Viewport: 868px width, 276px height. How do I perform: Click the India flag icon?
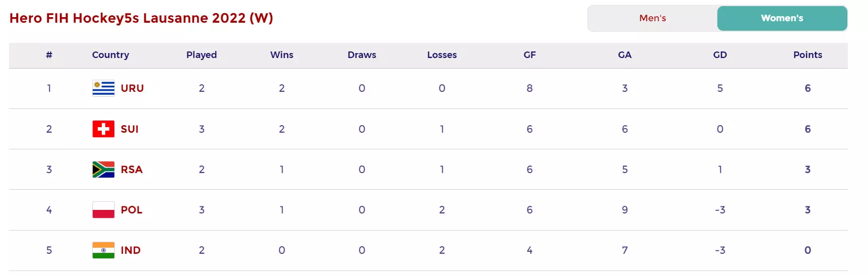[x=103, y=250]
